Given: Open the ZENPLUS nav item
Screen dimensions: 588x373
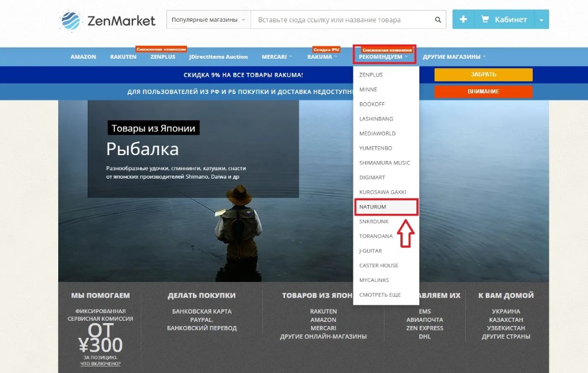Looking at the screenshot, I should click(163, 57).
